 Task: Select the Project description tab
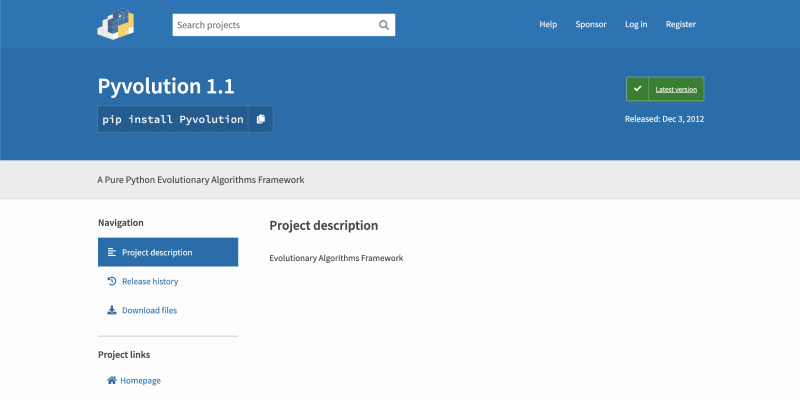click(157, 253)
